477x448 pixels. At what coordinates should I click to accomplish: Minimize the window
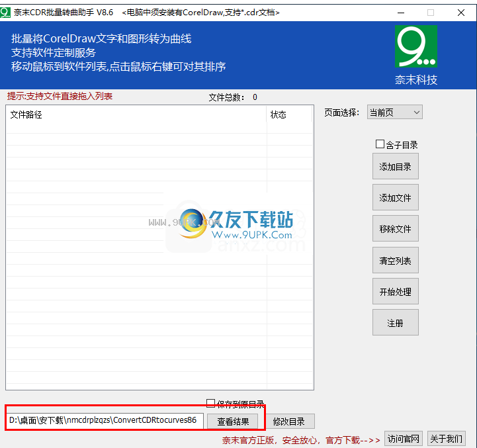point(401,13)
